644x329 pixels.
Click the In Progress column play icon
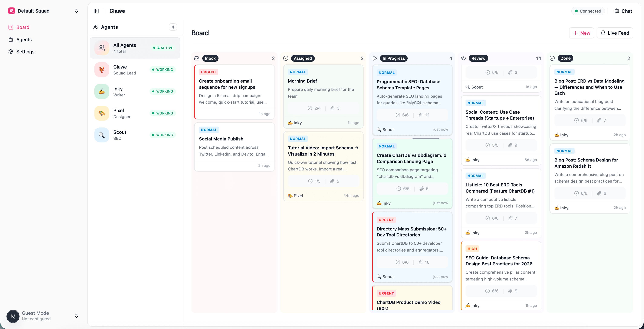click(375, 58)
